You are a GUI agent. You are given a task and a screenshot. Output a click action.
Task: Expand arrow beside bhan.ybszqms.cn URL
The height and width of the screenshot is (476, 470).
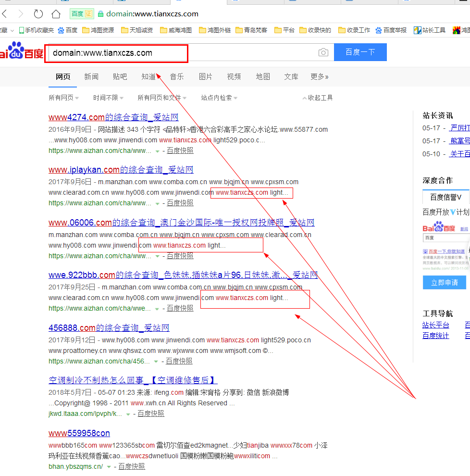[109, 466]
